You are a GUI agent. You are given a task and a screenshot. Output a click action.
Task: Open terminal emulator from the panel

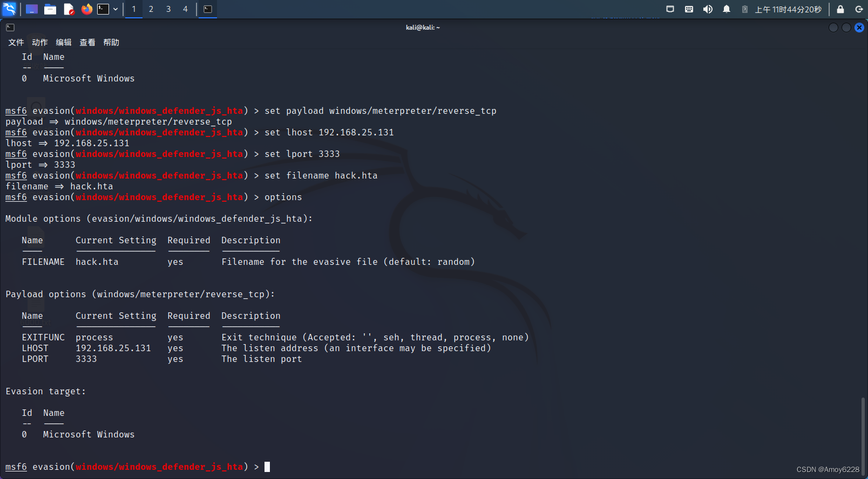[x=103, y=9]
